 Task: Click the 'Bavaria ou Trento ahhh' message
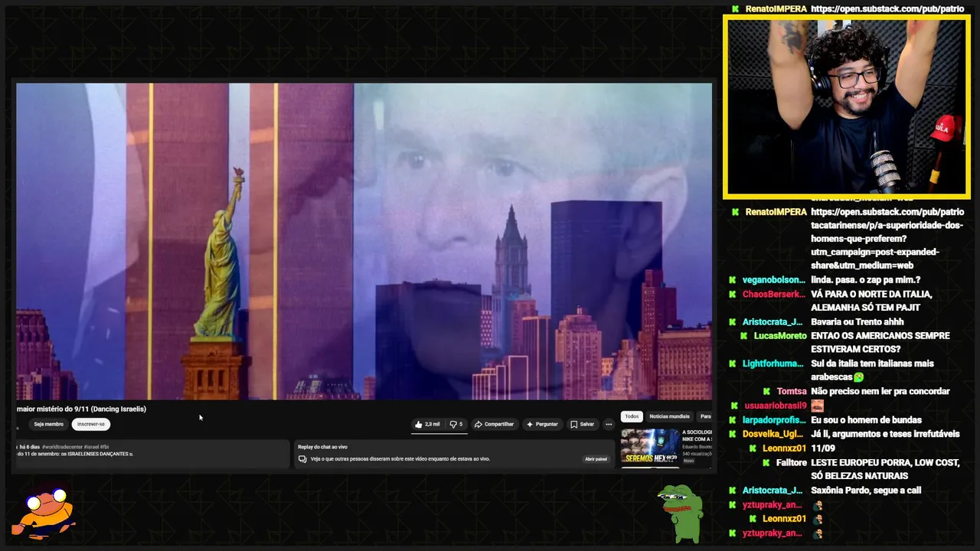pyautogui.click(x=857, y=321)
